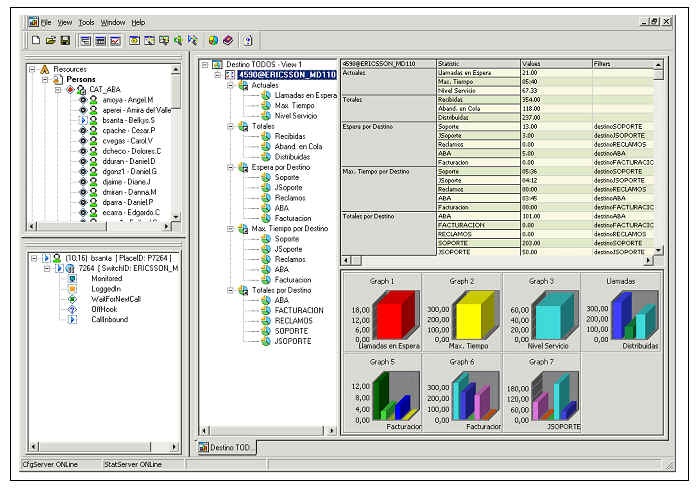Collapse the Destino TODOS - View 1 node
The height and width of the screenshot is (489, 699).
[x=205, y=65]
